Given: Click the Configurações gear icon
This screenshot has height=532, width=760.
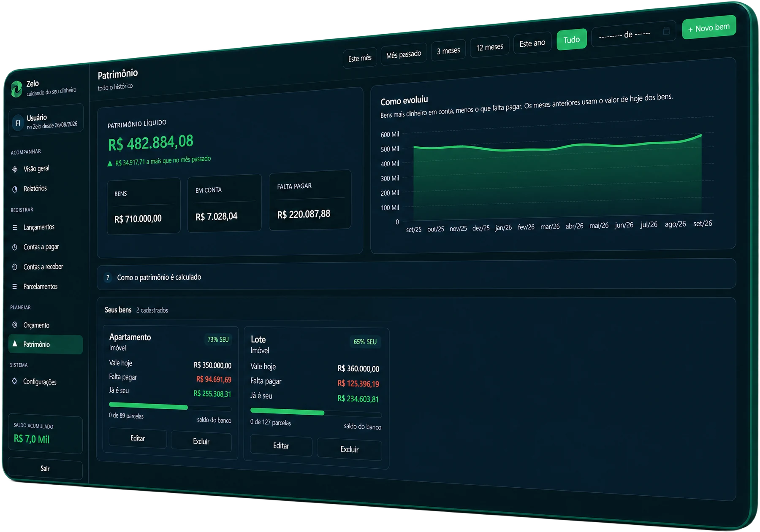Looking at the screenshot, I should coord(15,381).
